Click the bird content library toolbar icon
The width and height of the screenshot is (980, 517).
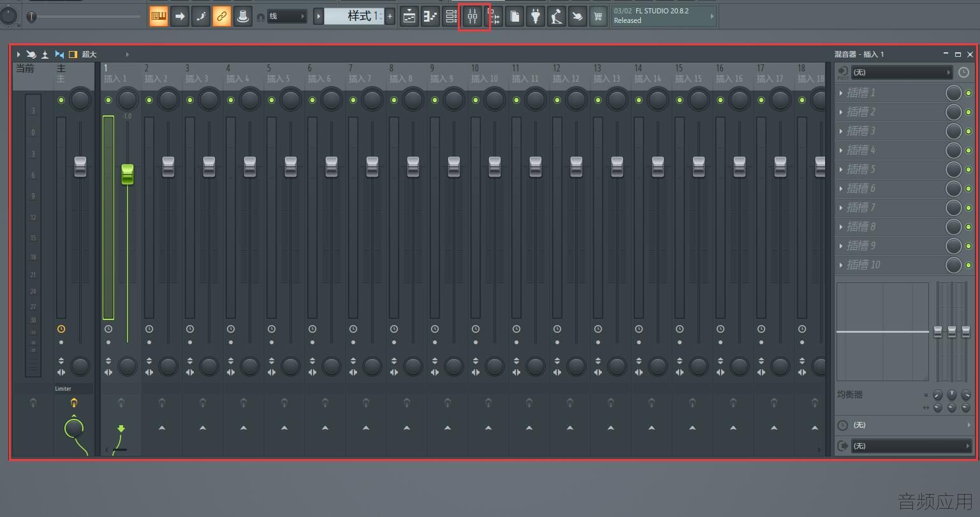[578, 17]
